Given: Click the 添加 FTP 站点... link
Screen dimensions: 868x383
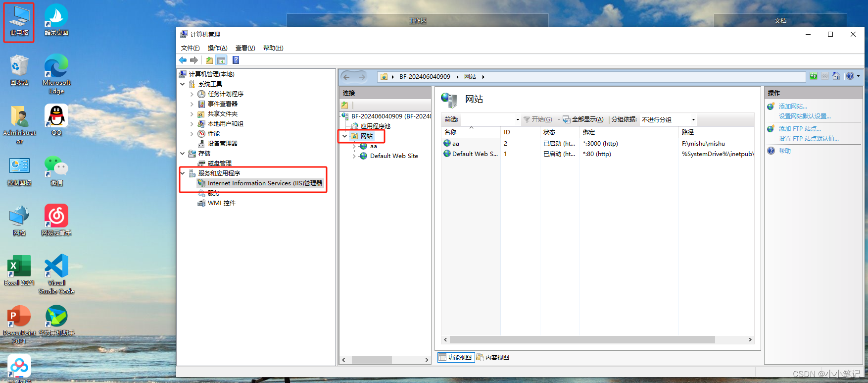Looking at the screenshot, I should click(x=800, y=129).
